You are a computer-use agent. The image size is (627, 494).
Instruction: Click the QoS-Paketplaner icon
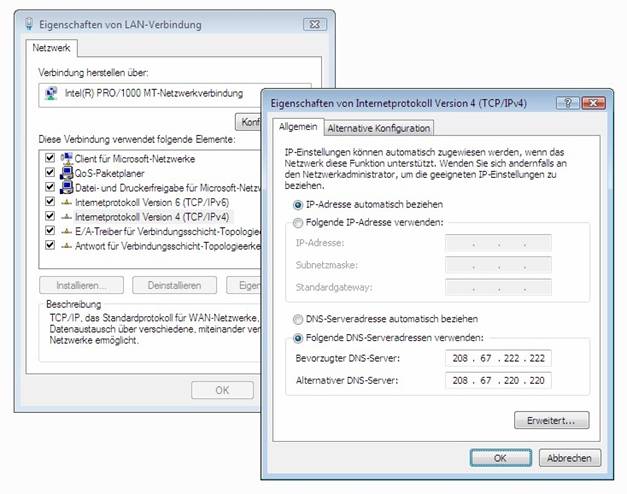point(67,172)
